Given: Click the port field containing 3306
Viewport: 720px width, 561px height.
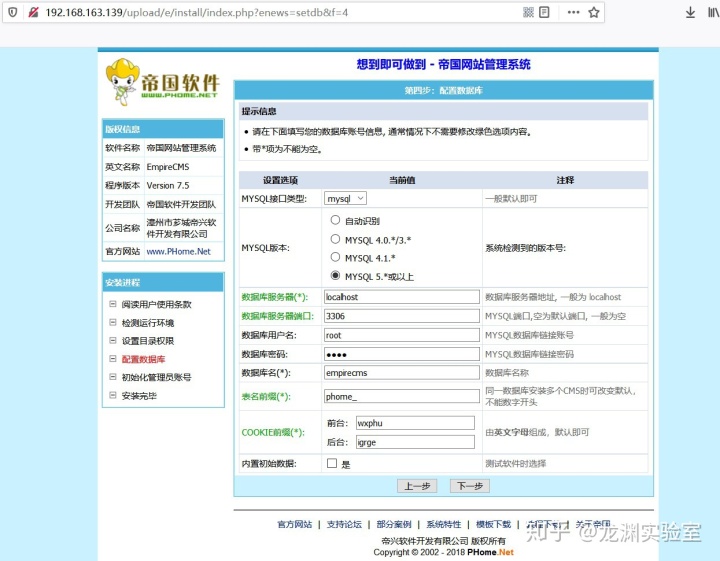Looking at the screenshot, I should 402,316.
